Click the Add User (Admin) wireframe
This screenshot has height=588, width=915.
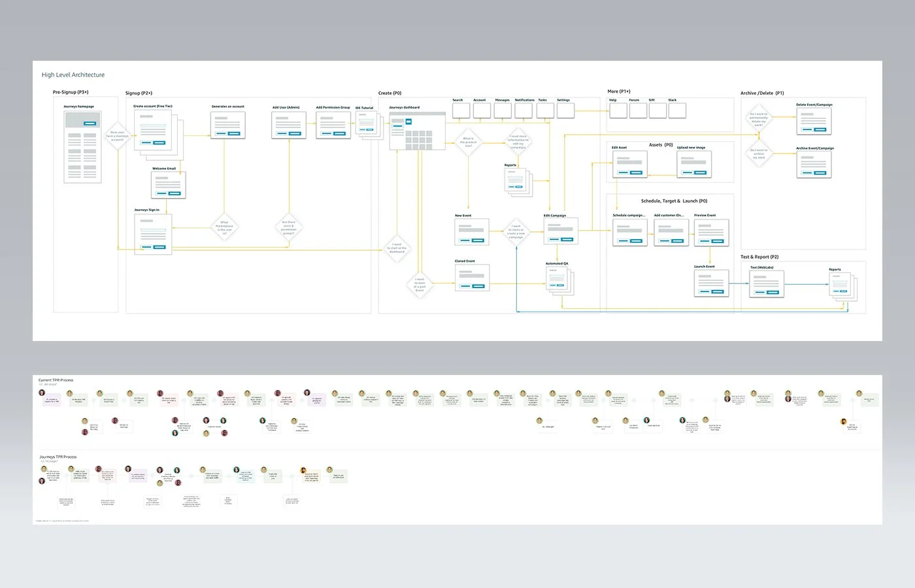click(289, 125)
